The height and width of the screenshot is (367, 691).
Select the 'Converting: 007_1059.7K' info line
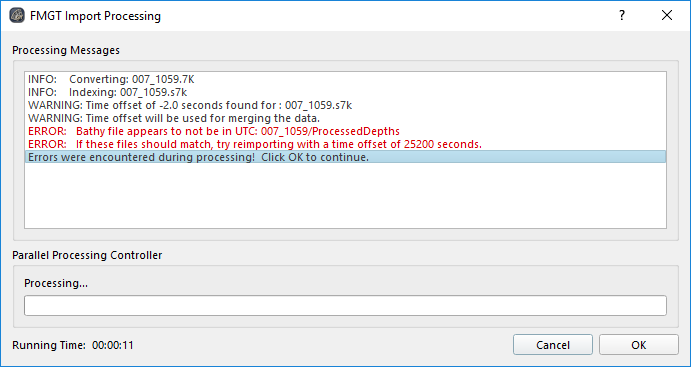[x=345, y=80]
